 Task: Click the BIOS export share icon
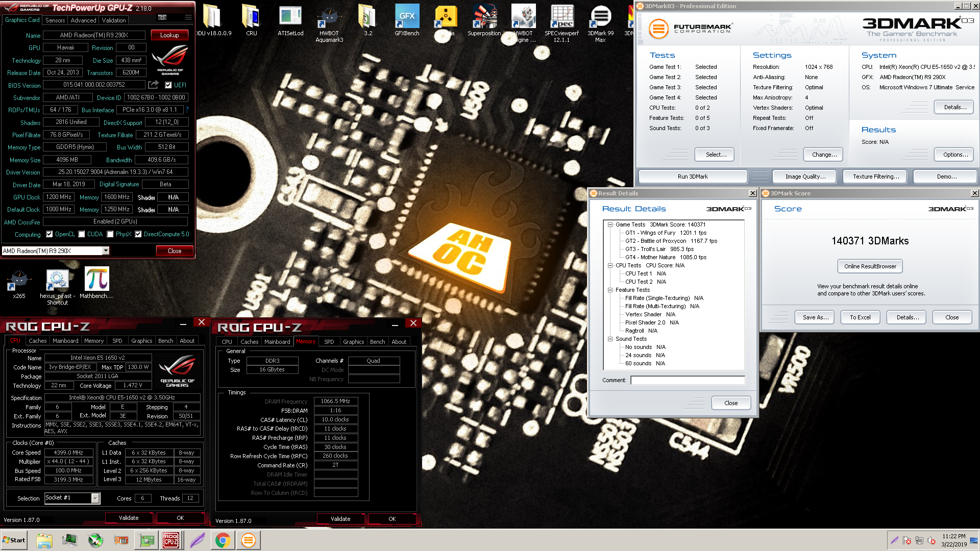(153, 85)
